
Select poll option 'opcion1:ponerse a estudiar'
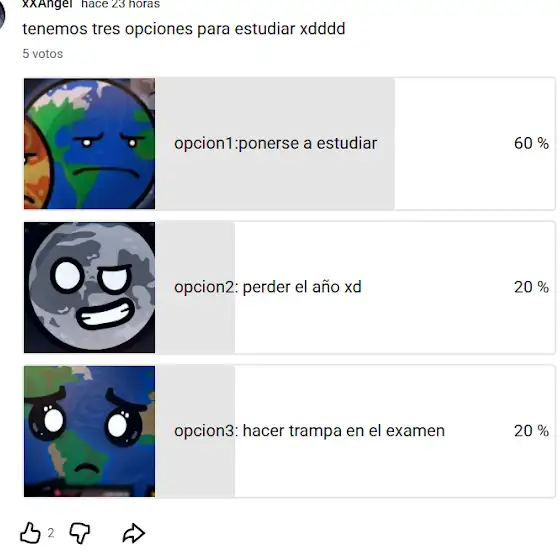click(289, 144)
